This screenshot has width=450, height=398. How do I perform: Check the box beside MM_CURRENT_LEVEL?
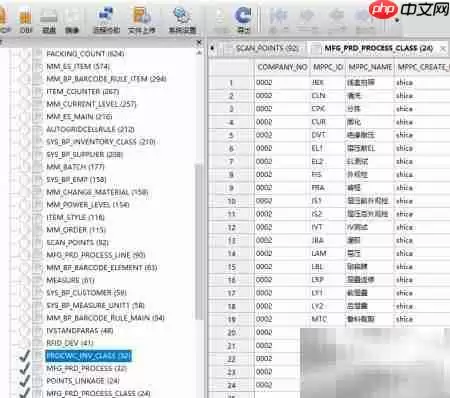pyautogui.click(x=24, y=104)
